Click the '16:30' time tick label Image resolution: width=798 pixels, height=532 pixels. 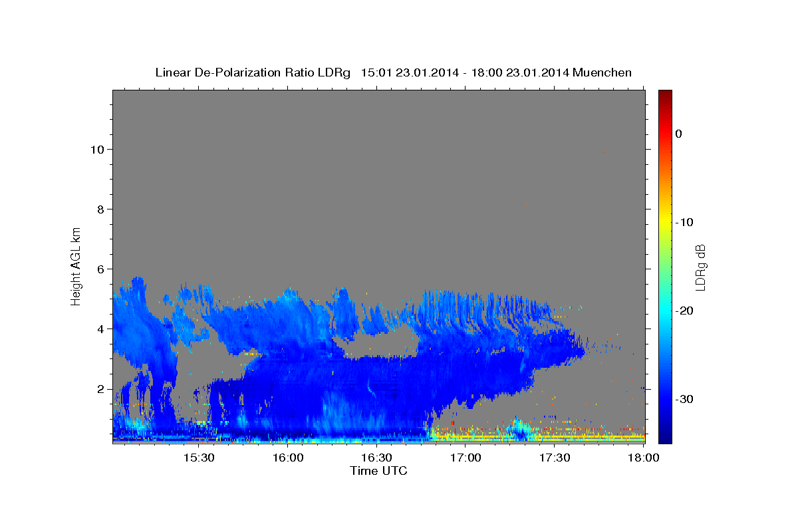point(376,458)
